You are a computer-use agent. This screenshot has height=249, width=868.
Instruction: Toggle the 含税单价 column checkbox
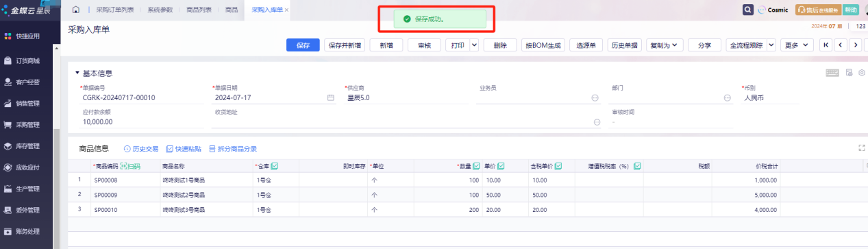point(558,166)
